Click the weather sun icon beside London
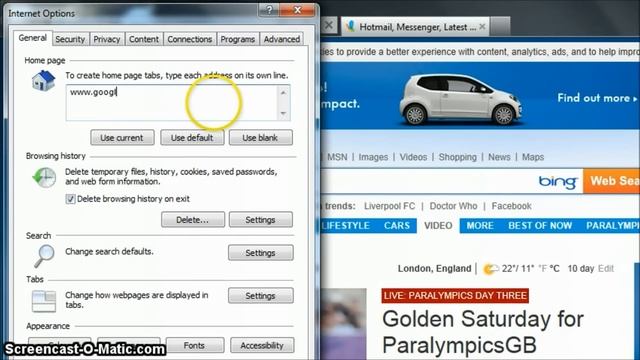The height and width of the screenshot is (360, 640). point(490,269)
